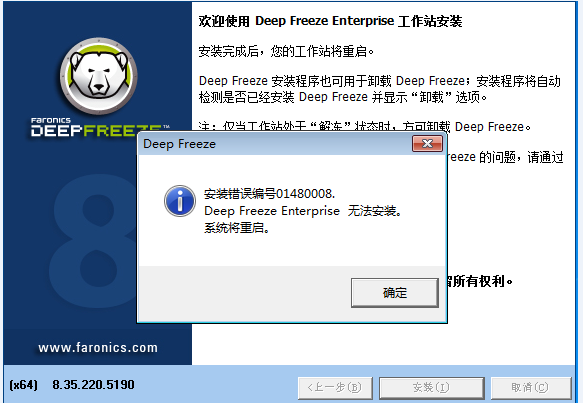Viewport: 583px width, 403px height.
Task: Click the Deep Freeze dialog title bar
Action: coord(275,144)
